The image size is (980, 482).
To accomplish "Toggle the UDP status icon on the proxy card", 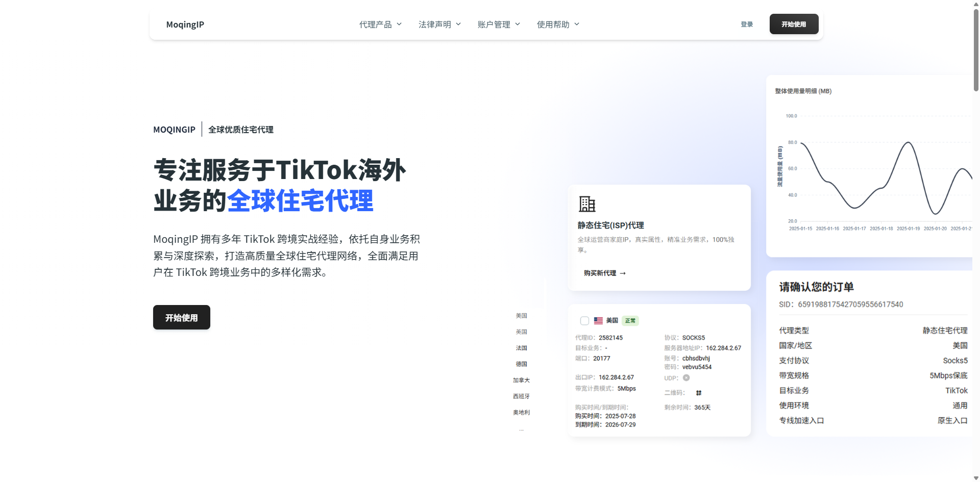I will tap(686, 378).
